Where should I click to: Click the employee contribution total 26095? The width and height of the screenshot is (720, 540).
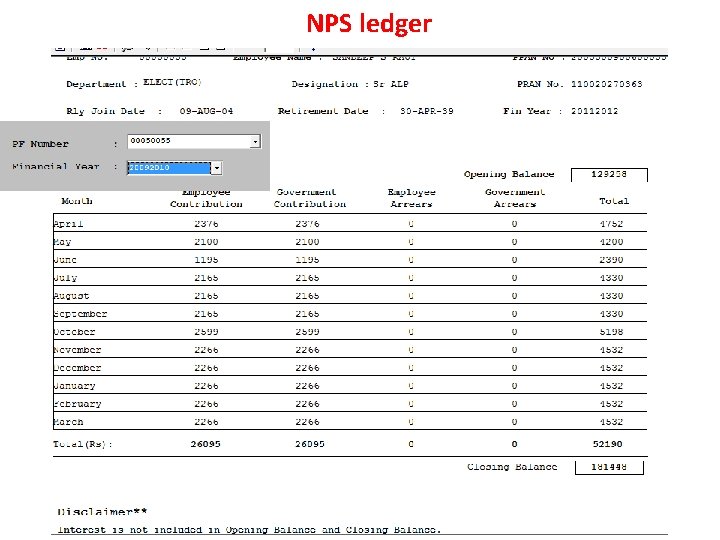pyautogui.click(x=206, y=444)
